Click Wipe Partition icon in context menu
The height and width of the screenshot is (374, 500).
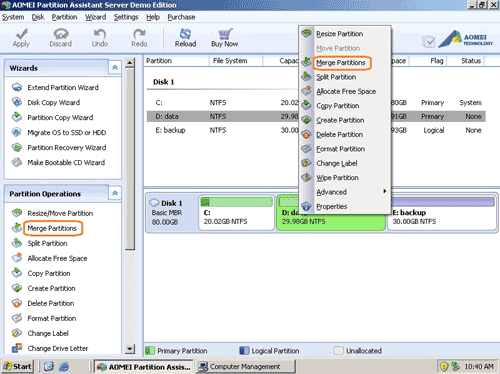tap(306, 178)
